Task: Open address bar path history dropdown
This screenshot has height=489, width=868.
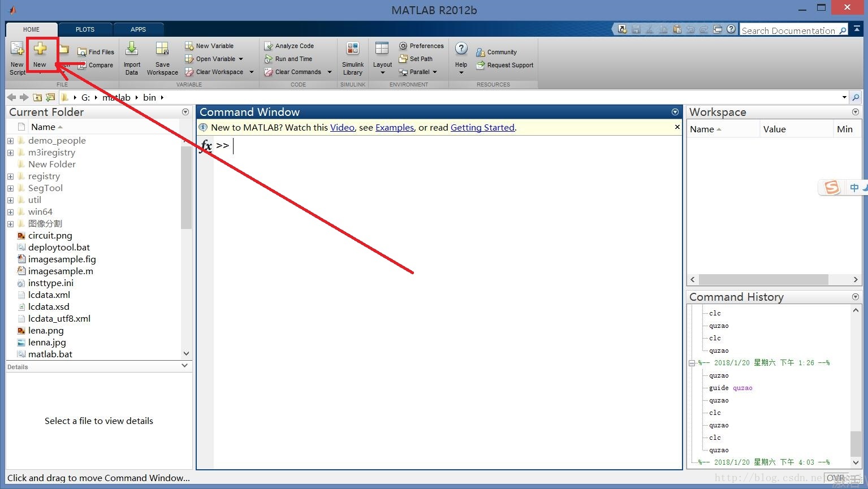Action: 844,97
